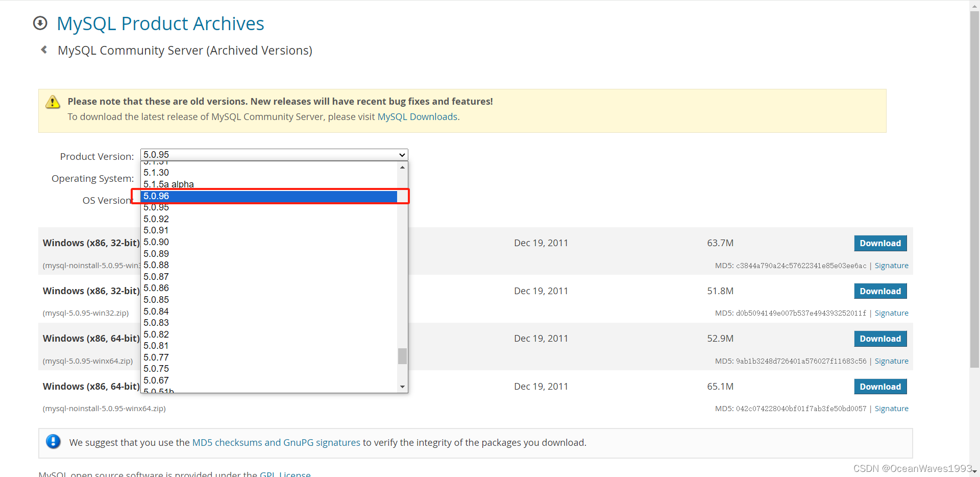Open the GPL License link
The width and height of the screenshot is (980, 477).
pyautogui.click(x=285, y=474)
